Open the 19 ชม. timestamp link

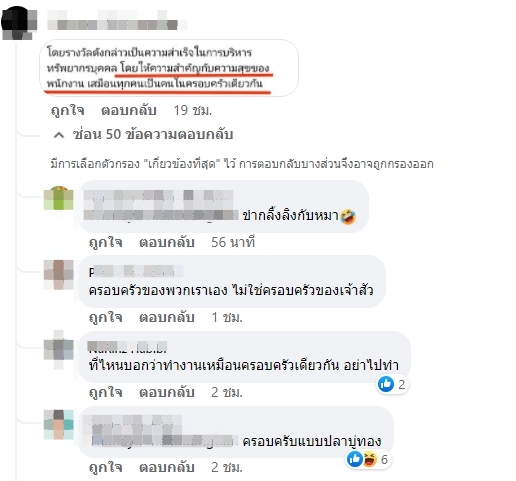tap(193, 110)
